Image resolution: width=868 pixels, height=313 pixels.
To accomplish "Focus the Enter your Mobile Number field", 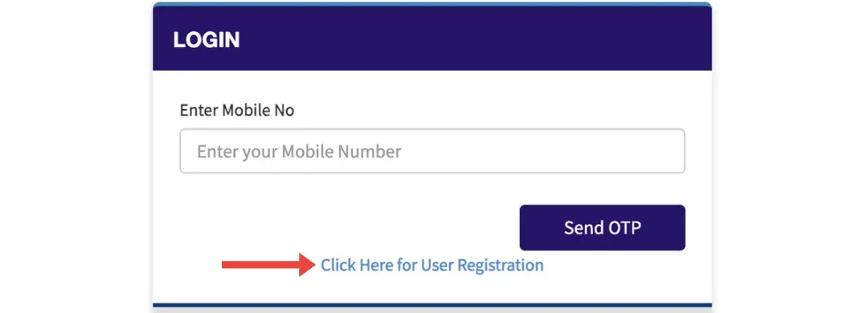I will point(432,151).
